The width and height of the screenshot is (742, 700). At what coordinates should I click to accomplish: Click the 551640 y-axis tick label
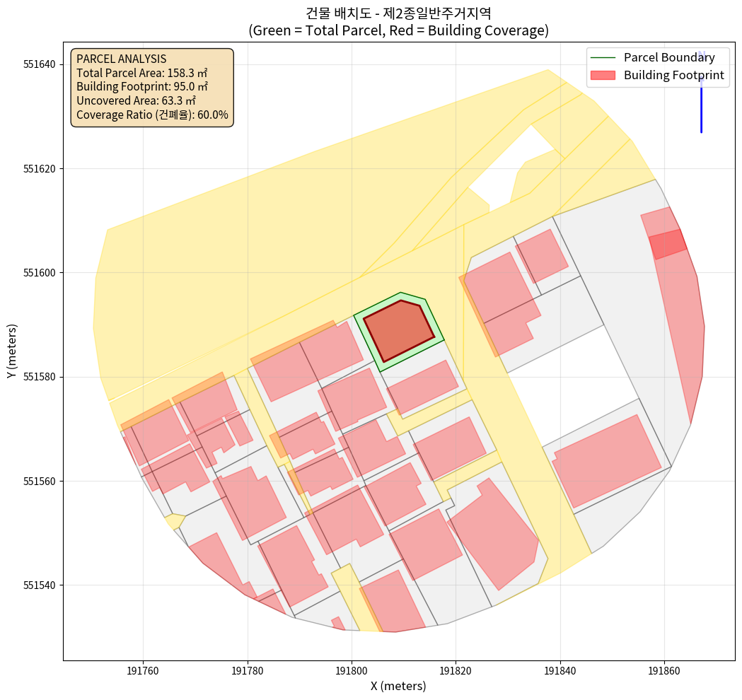coord(40,64)
